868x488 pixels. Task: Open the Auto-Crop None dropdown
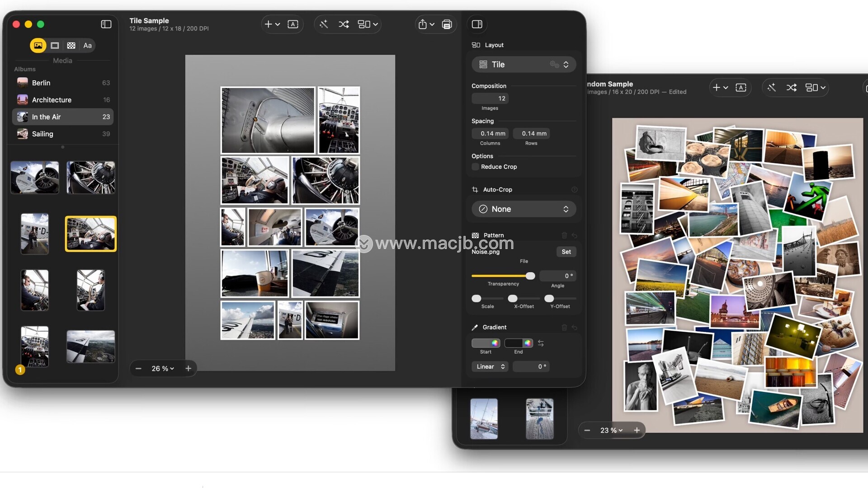524,209
